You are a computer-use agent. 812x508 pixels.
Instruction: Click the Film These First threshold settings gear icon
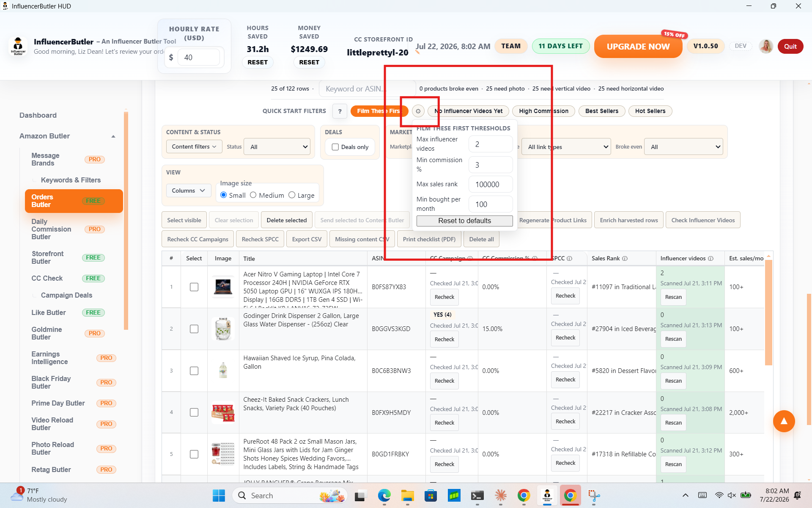click(418, 111)
